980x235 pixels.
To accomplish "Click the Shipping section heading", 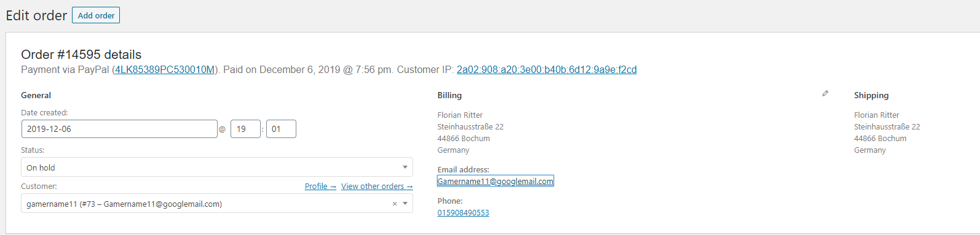I will tap(871, 95).
